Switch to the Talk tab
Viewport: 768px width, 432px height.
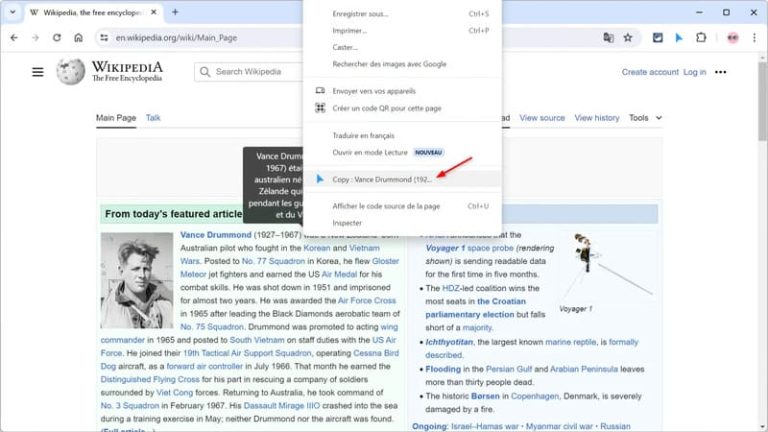[x=153, y=118]
